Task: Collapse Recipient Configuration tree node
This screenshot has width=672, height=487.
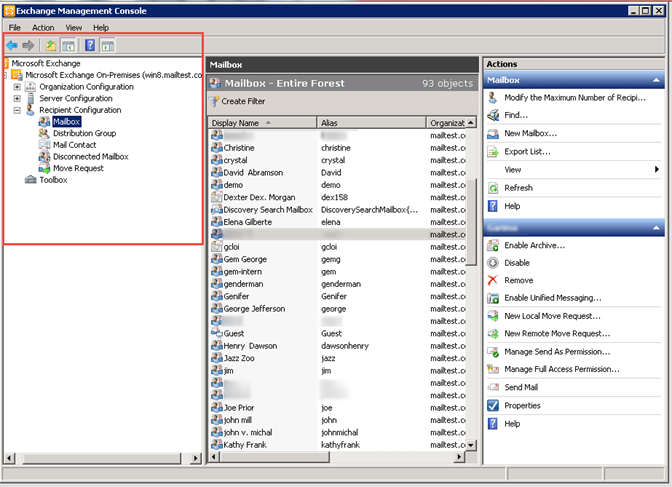Action: (x=17, y=110)
